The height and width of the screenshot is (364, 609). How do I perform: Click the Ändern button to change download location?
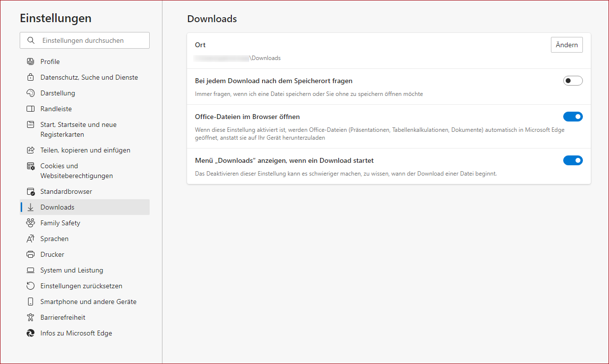tap(567, 45)
